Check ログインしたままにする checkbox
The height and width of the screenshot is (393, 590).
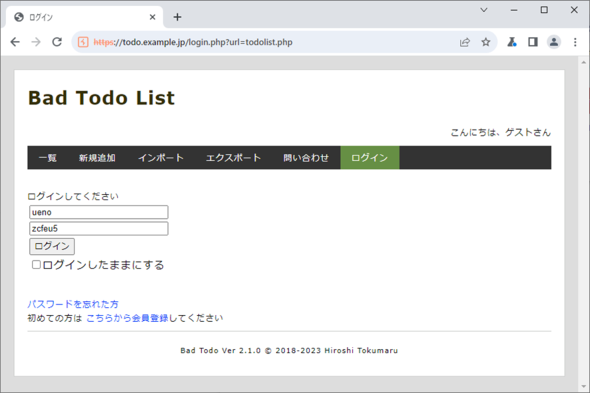point(36,265)
